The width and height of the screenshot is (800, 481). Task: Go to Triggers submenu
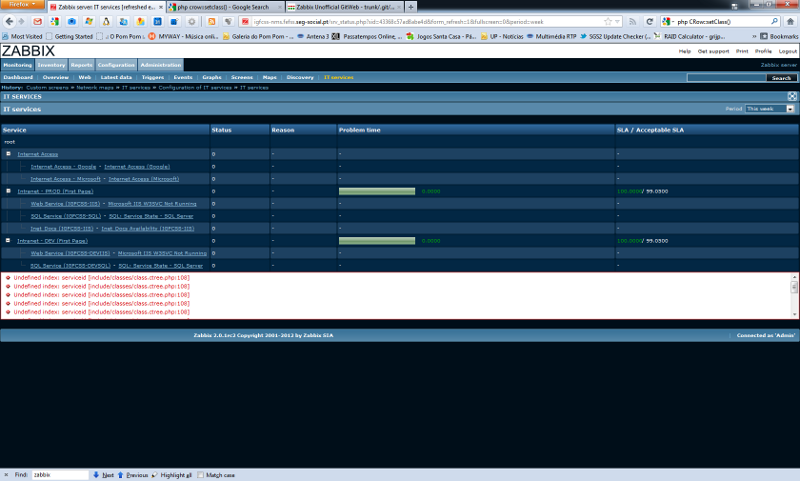pos(153,78)
